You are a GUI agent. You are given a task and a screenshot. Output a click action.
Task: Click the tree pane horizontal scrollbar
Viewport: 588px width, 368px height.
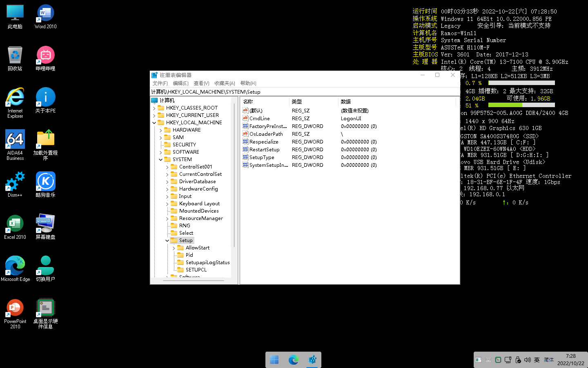194,280
